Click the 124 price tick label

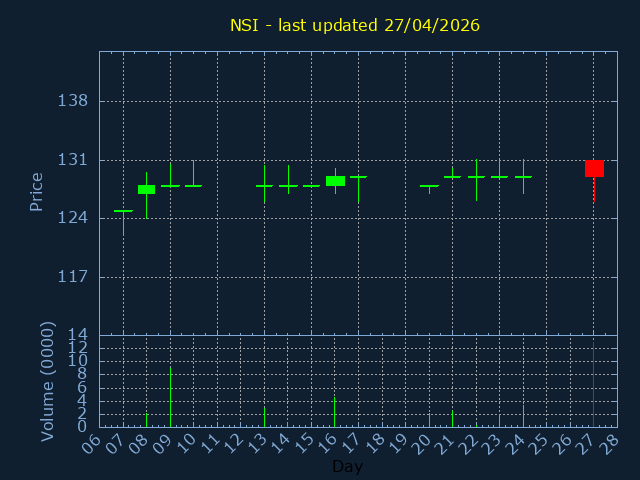tap(73, 218)
